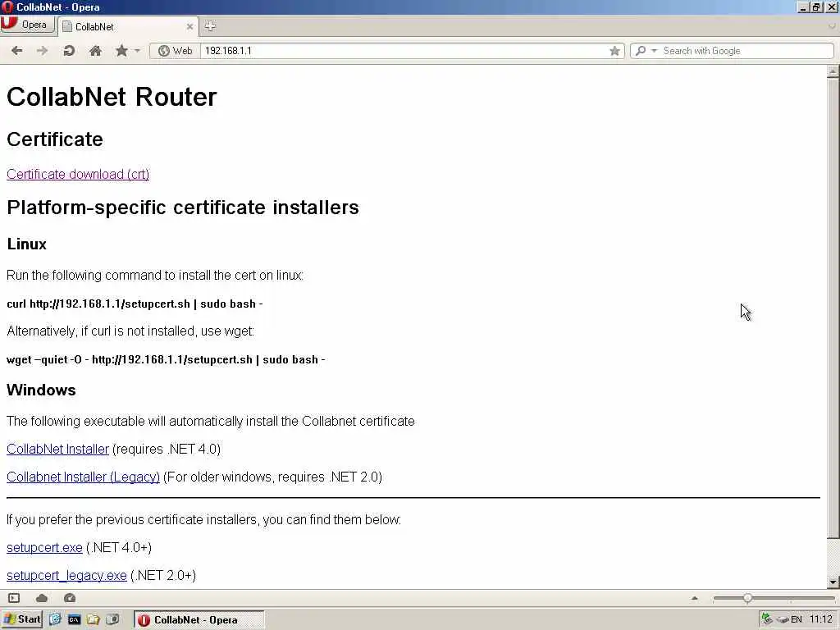The image size is (840, 630).
Task: Click the vertical scrollbar down arrow
Action: tap(833, 582)
